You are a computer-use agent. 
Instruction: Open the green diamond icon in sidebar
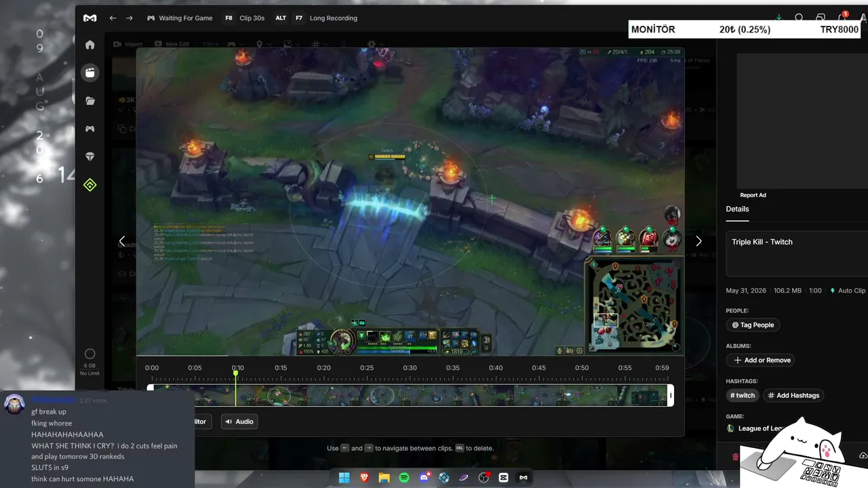(x=90, y=185)
